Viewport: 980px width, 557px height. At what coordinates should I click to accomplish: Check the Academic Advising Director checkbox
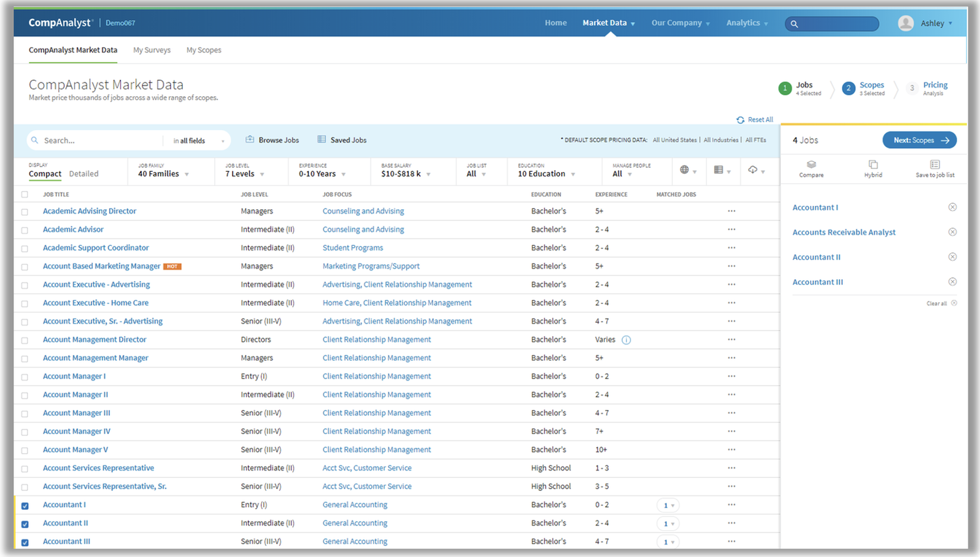click(25, 212)
